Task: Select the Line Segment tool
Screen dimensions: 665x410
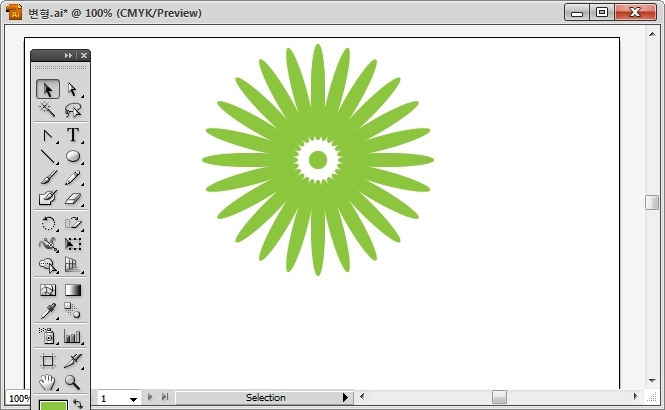Action: click(48, 156)
